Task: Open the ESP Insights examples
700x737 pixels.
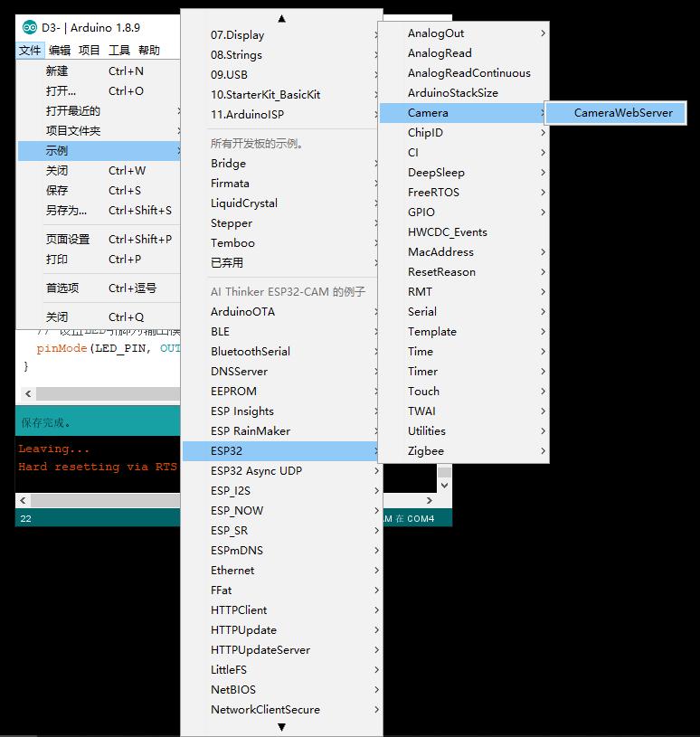Action: click(x=281, y=411)
